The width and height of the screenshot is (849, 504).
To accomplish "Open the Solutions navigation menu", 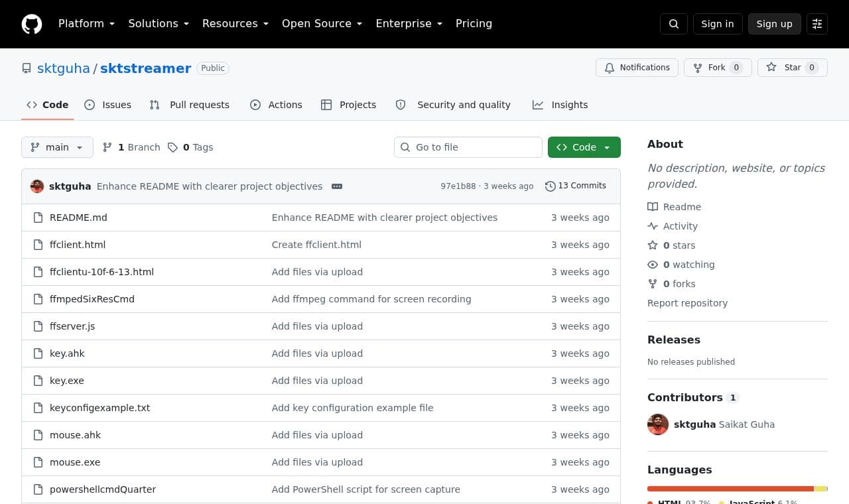I will [159, 24].
